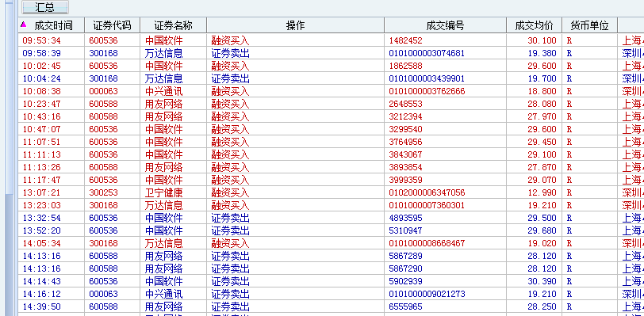Click price 30.390 cell
Screen dimensions: 644x316
pos(542,281)
